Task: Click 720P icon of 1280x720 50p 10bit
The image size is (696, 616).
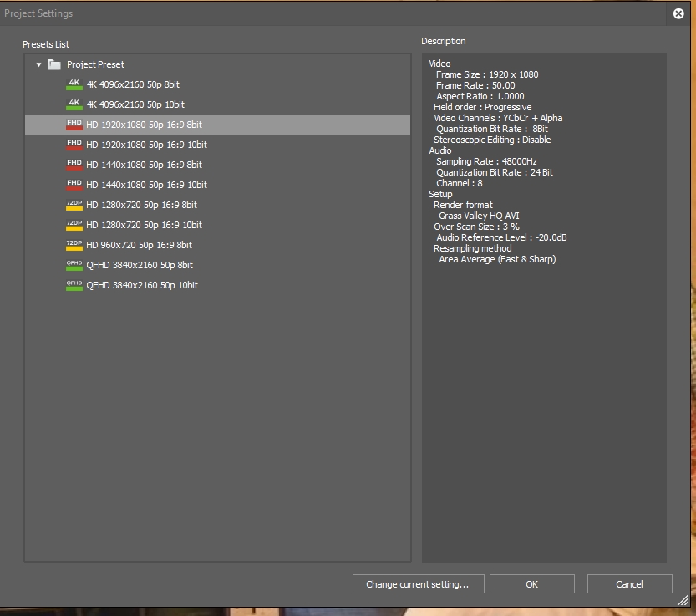Action: [74, 225]
